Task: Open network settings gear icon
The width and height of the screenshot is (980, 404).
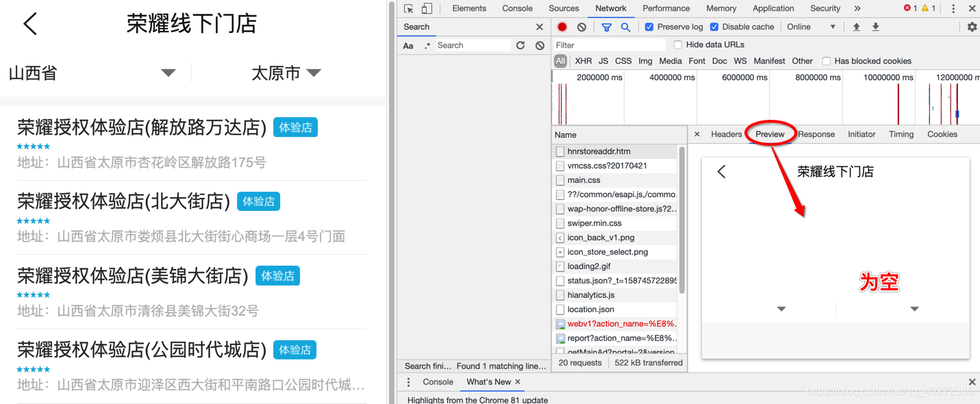Action: coord(972,27)
